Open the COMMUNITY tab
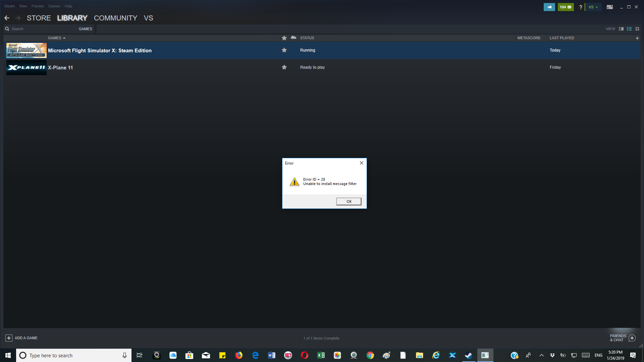 (115, 18)
